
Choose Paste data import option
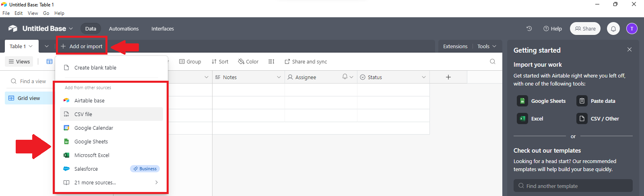tap(597, 101)
